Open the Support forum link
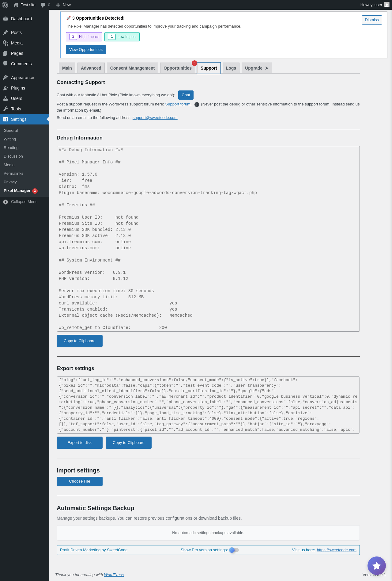 pos(178,104)
